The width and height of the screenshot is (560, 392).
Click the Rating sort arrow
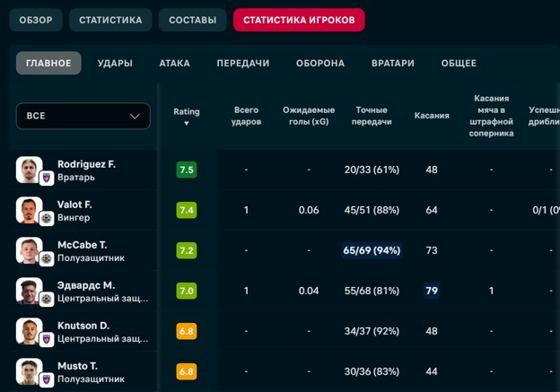pos(187,124)
